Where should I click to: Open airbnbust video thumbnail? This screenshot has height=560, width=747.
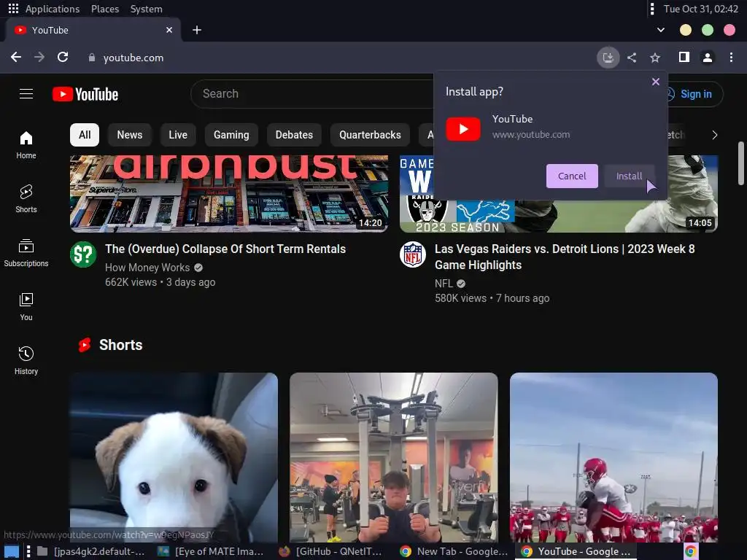[228, 193]
